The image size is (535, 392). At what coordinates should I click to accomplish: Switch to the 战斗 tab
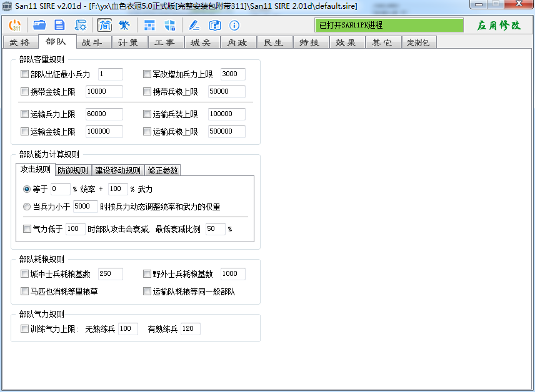[92, 42]
